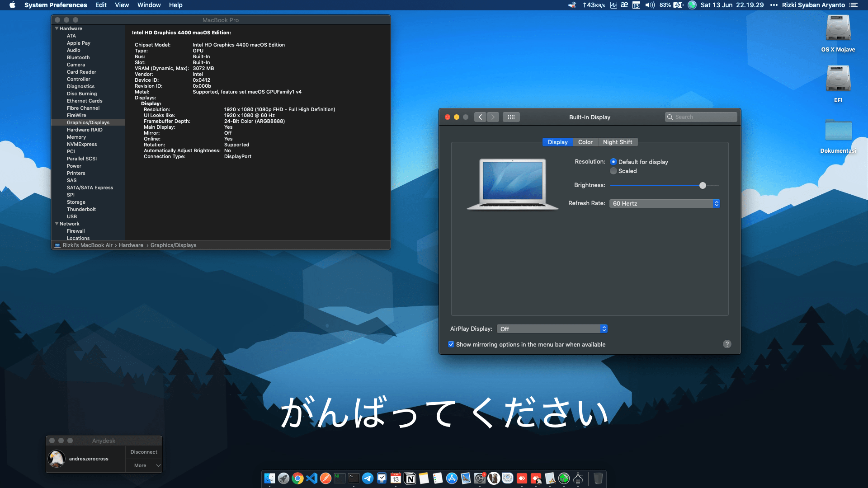Click the volume icon in menu bar
The image size is (868, 488).
pos(650,5)
